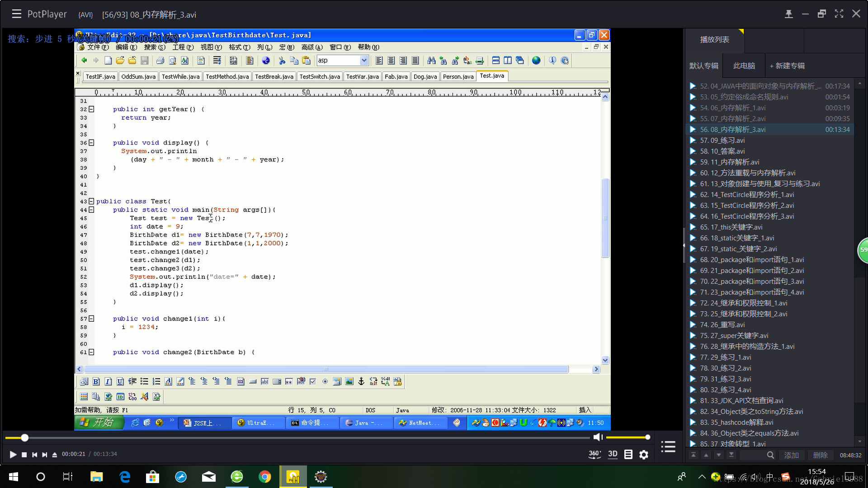Enable 360 degree video mode
Screen dimensions: 868x488
tap(594, 454)
